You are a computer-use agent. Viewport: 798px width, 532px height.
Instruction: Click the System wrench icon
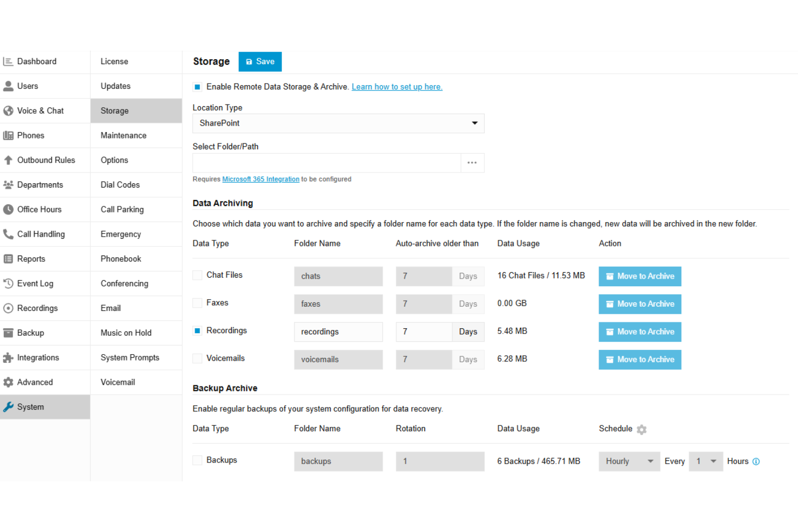click(x=9, y=406)
